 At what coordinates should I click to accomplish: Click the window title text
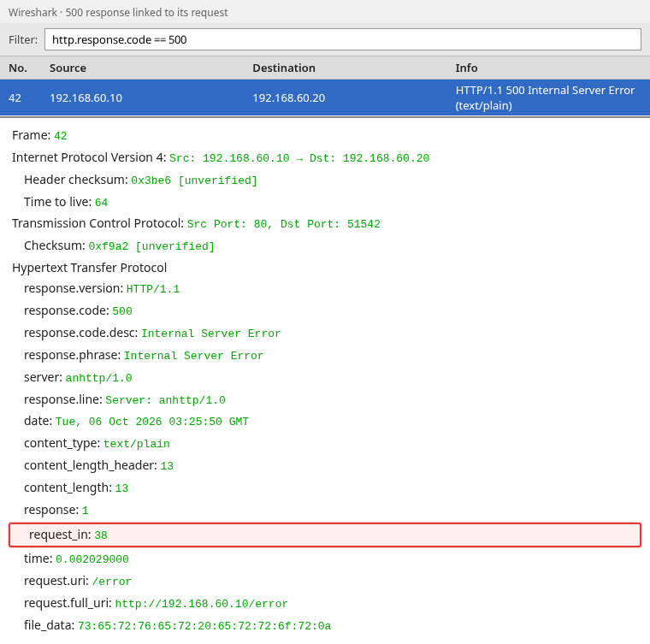[118, 13]
